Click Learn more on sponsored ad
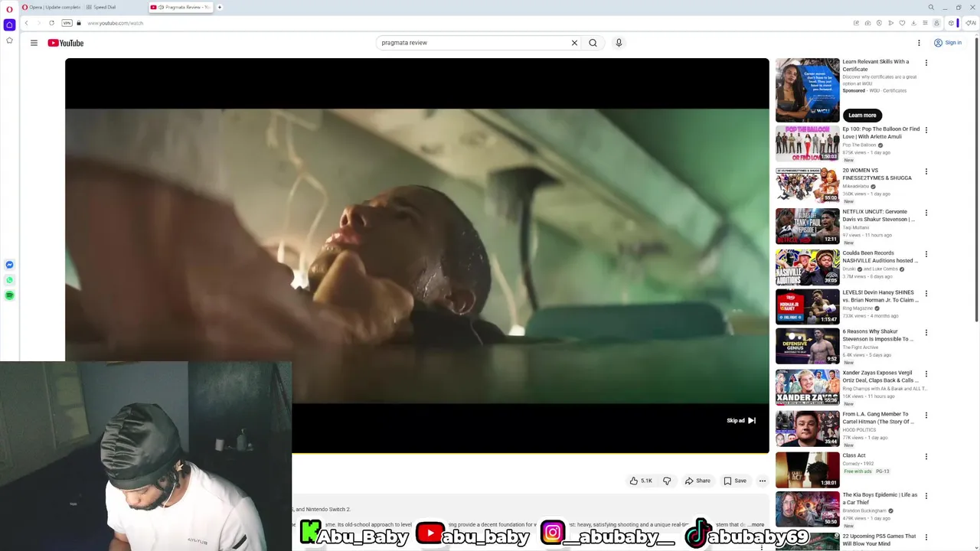 [x=862, y=115]
